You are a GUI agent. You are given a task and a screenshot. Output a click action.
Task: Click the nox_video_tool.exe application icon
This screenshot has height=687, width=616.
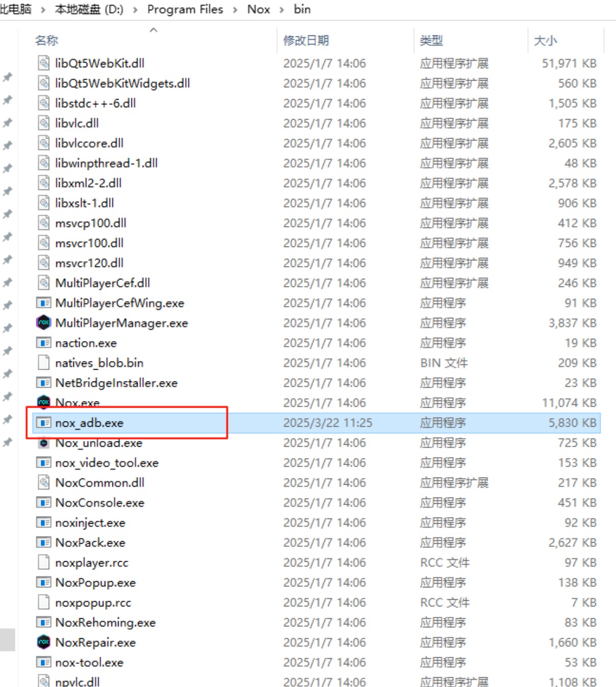point(44,463)
